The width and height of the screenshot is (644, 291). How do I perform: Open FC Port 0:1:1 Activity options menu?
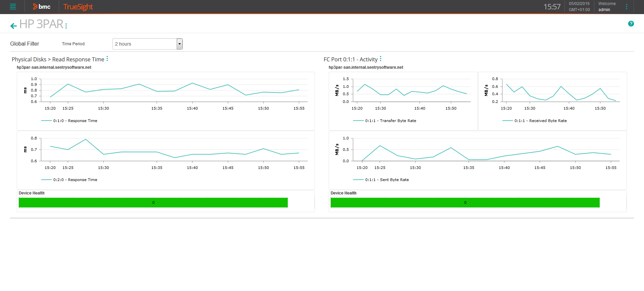[381, 59]
